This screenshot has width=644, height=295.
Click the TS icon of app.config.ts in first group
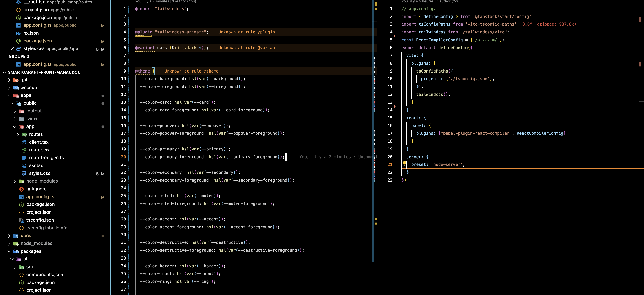click(18, 26)
